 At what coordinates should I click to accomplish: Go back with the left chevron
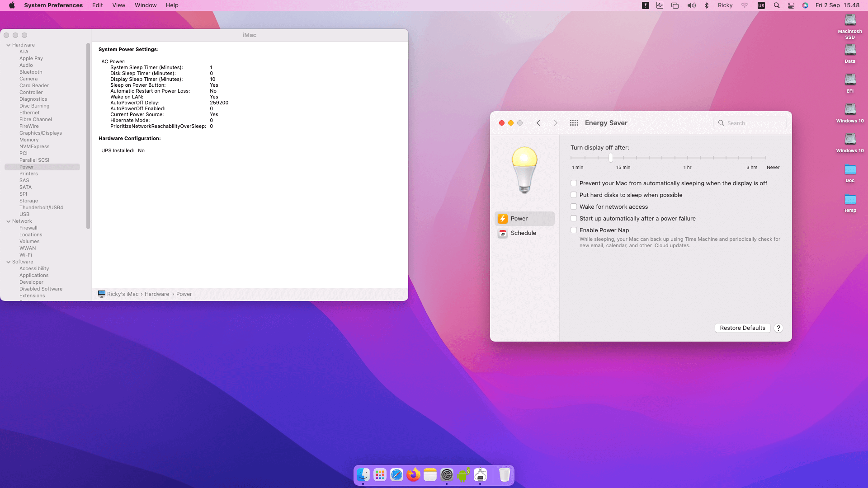coord(538,123)
